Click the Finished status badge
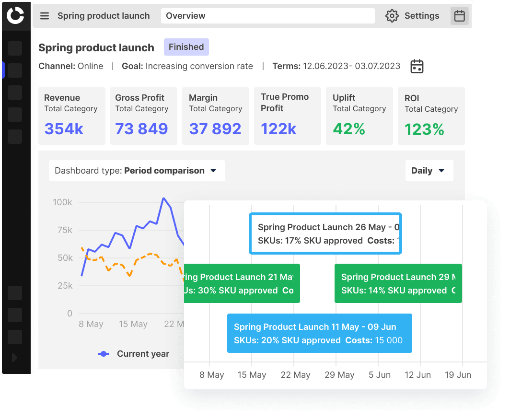 click(186, 47)
